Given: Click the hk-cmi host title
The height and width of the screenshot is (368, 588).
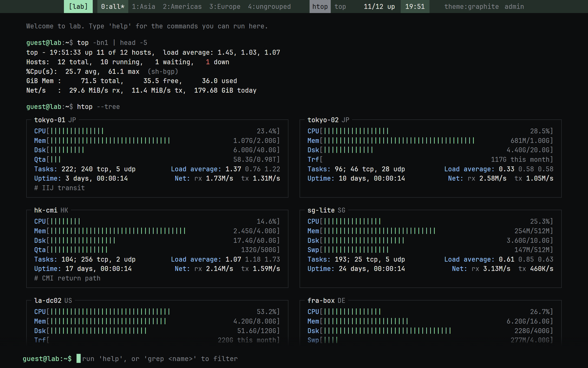Looking at the screenshot, I should pyautogui.click(x=46, y=210).
